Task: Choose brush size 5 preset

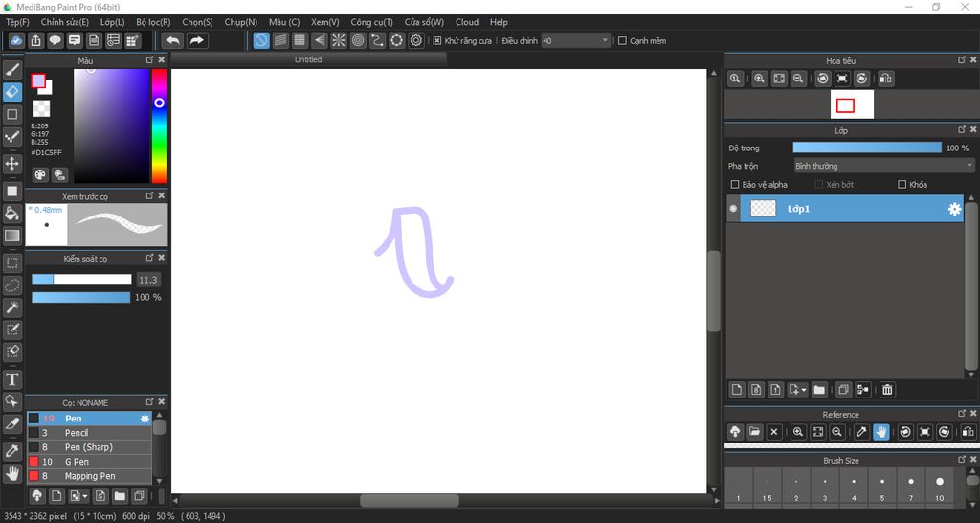Action: point(881,488)
